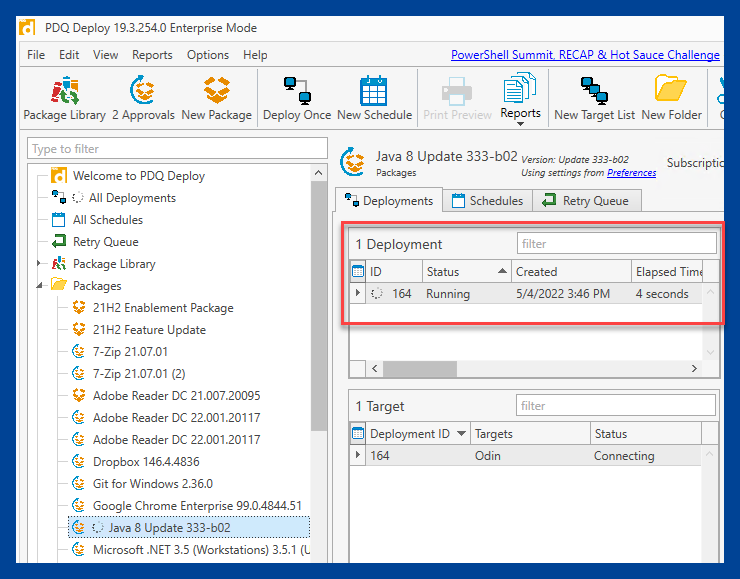The height and width of the screenshot is (579, 740).
Task: Select Git for Windows 2.36.0 icon
Action: (78, 483)
